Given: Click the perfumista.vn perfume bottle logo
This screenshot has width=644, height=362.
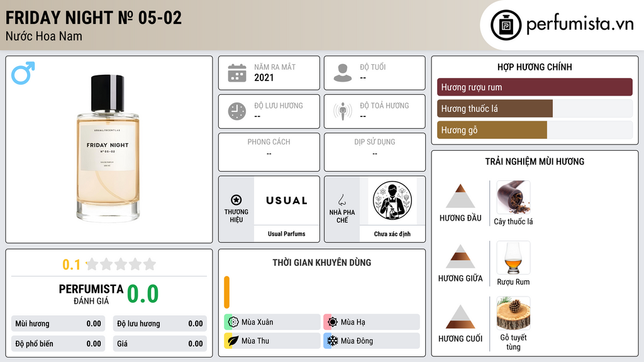Looking at the screenshot, I should pyautogui.click(x=506, y=25).
